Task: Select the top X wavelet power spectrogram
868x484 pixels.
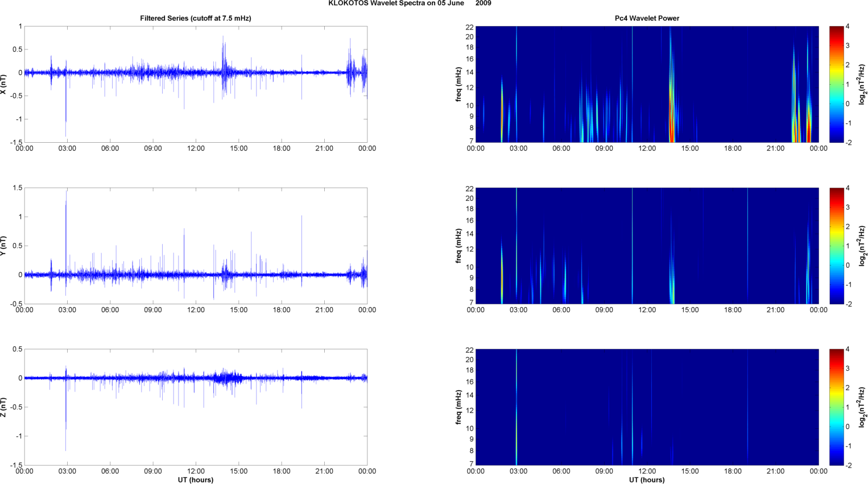Action: (647, 84)
